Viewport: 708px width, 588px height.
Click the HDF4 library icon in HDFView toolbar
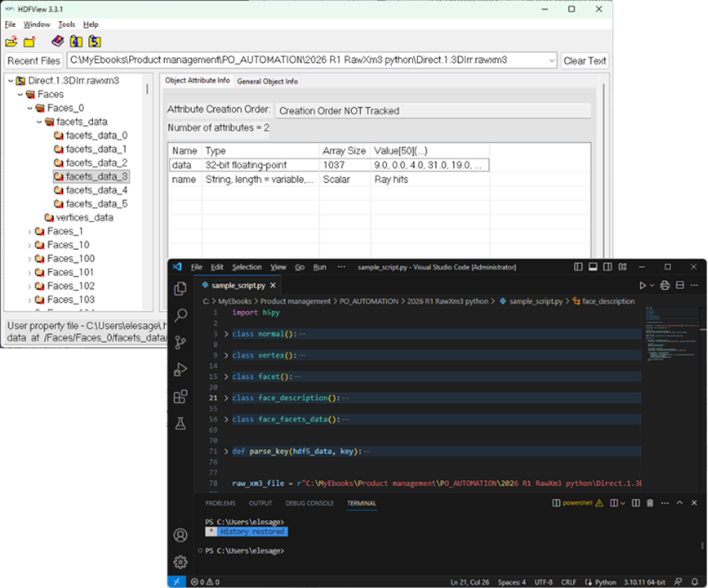[76, 42]
